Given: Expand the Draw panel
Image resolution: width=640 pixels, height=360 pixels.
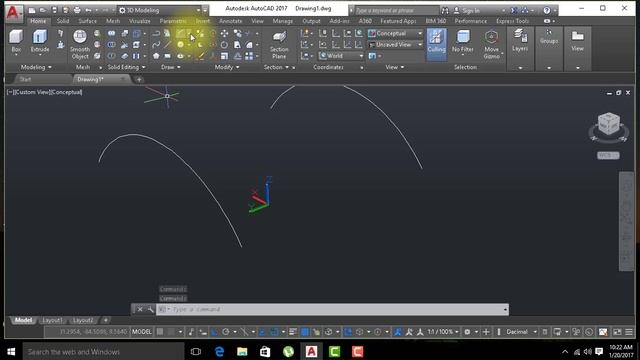Looking at the screenshot, I should pyautogui.click(x=171, y=67).
